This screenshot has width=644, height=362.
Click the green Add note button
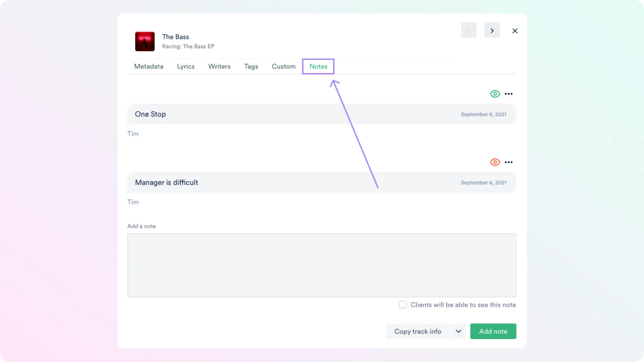[x=493, y=331]
